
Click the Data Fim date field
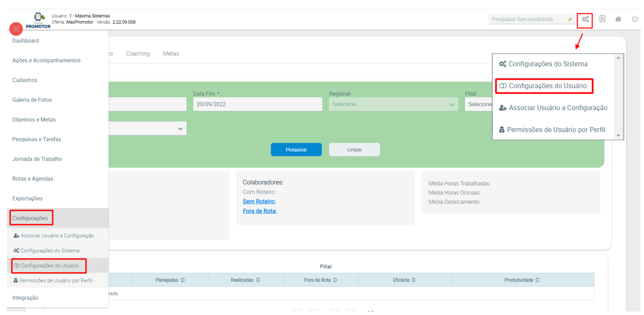(258, 105)
